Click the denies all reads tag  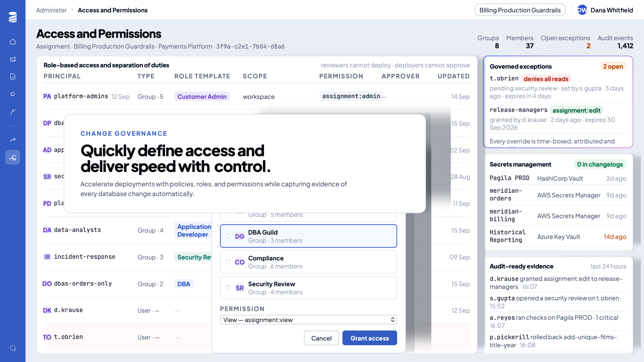546,79
